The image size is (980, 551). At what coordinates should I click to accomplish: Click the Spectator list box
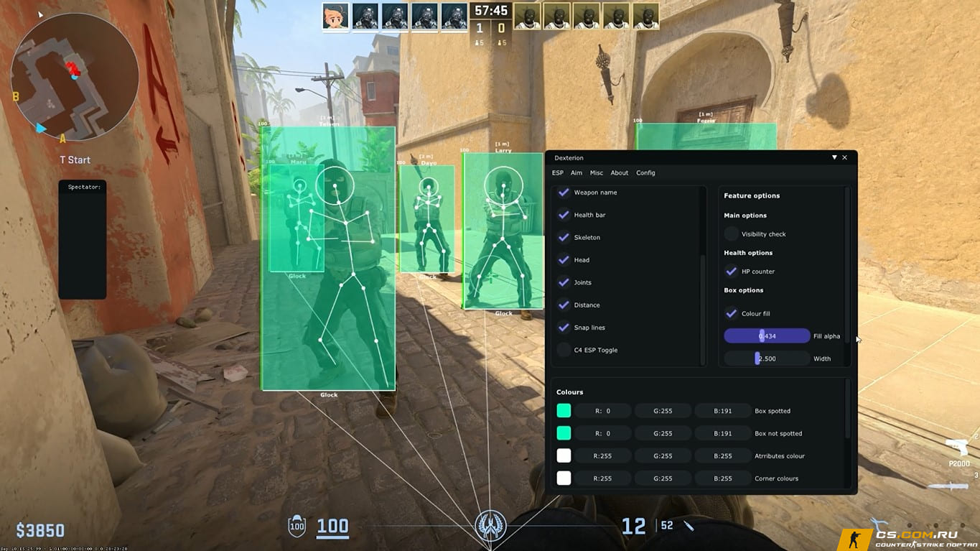(83, 239)
